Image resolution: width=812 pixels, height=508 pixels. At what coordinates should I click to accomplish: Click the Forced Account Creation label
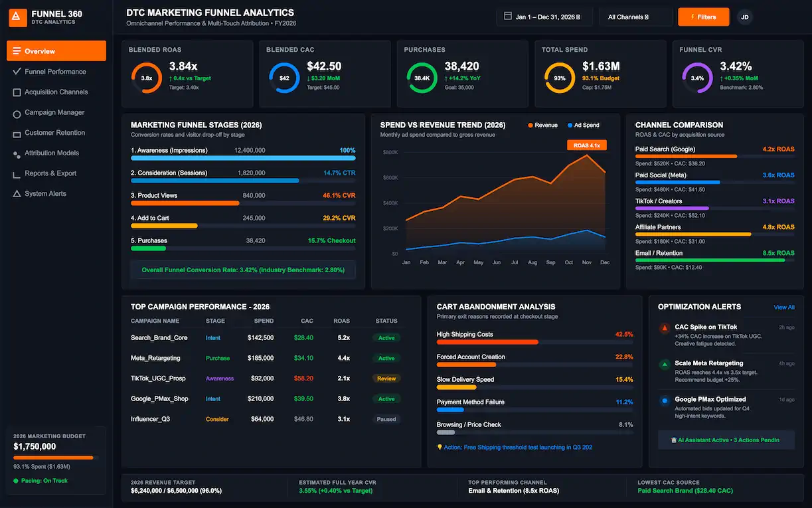click(x=471, y=357)
